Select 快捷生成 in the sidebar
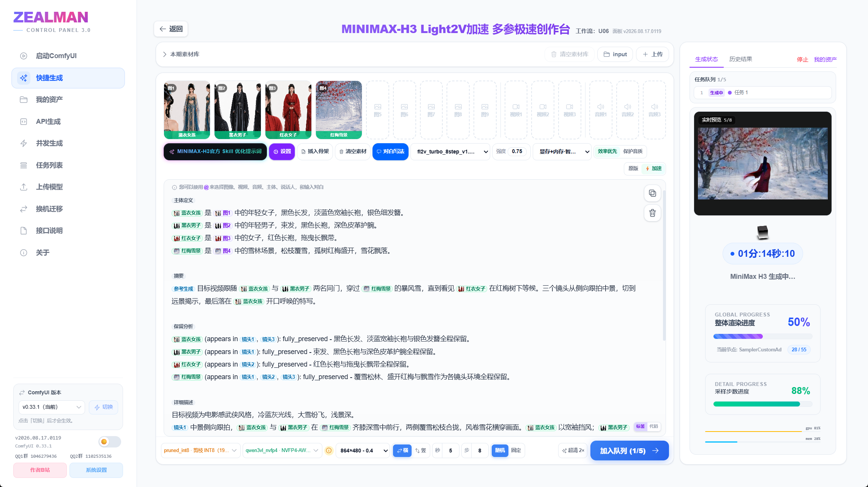Screen dimensions: 868x487 [68, 78]
